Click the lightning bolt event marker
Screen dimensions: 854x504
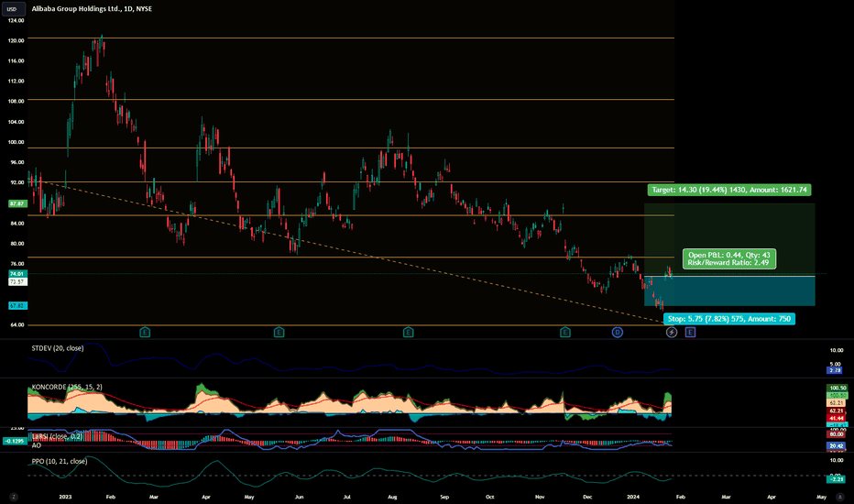672,332
